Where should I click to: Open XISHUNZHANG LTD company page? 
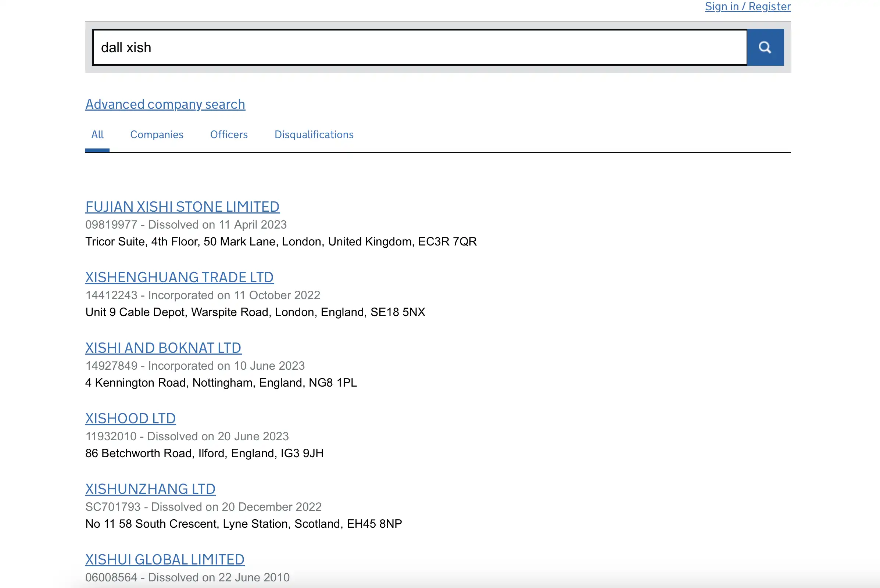pos(150,489)
